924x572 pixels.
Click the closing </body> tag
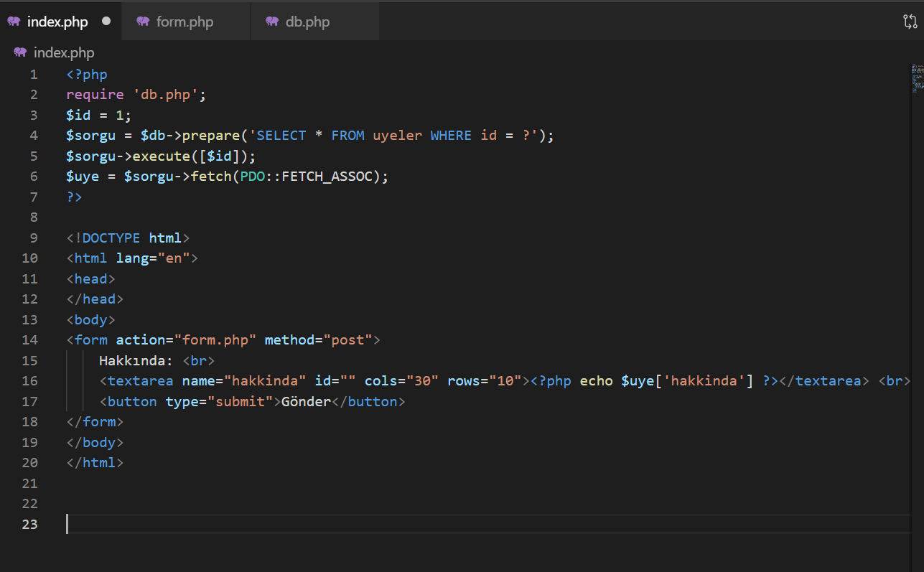coord(95,442)
